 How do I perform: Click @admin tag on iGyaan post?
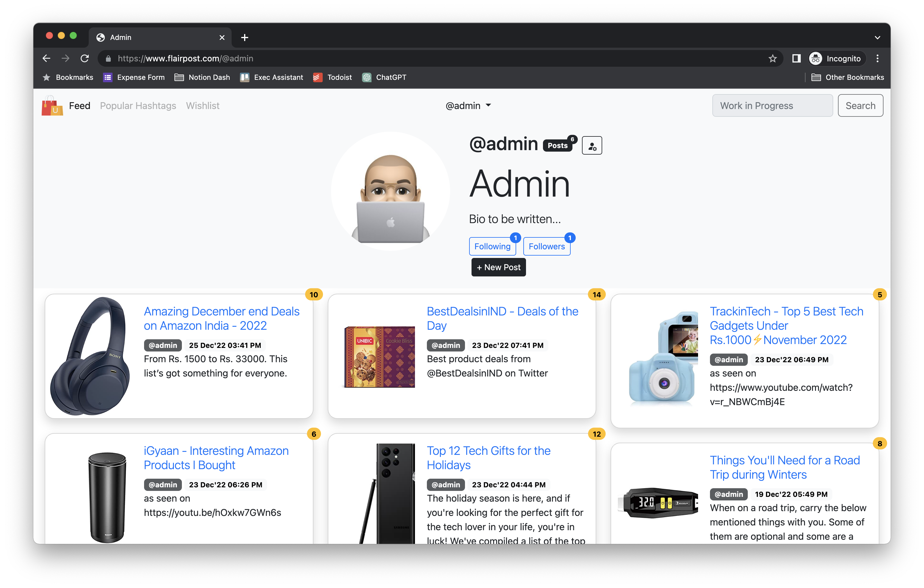point(163,485)
